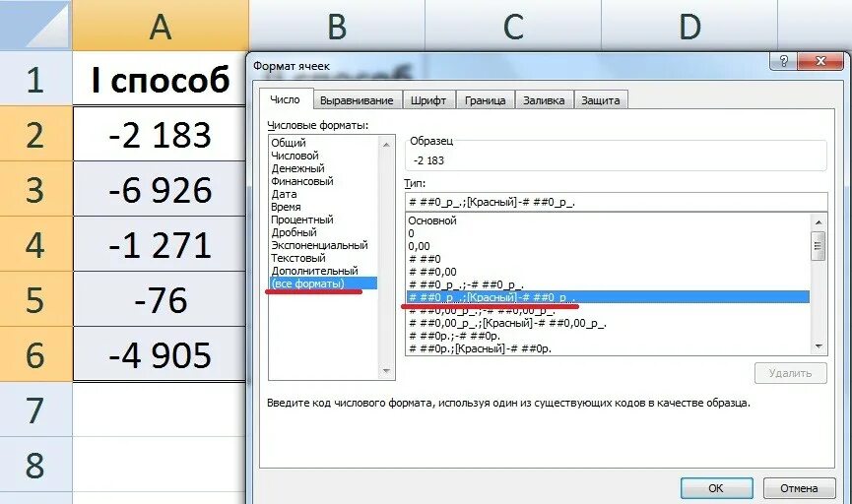Select # ##0,00_р_.;[Красный] format

coord(608,323)
